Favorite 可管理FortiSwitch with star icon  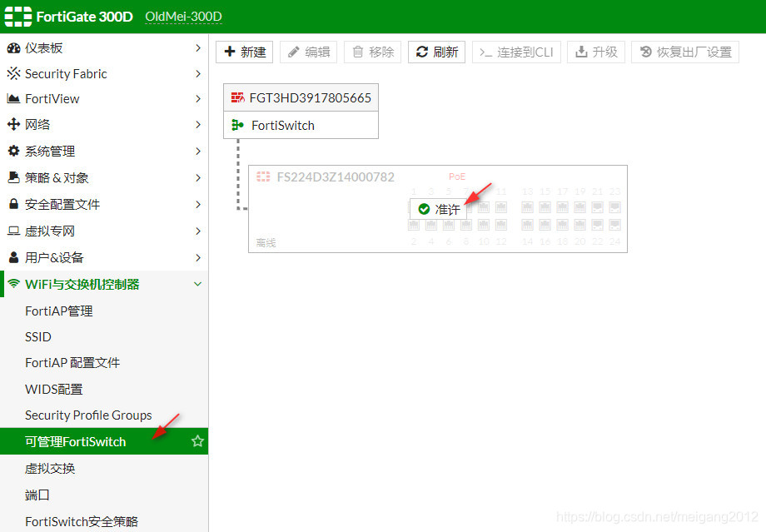(x=197, y=441)
